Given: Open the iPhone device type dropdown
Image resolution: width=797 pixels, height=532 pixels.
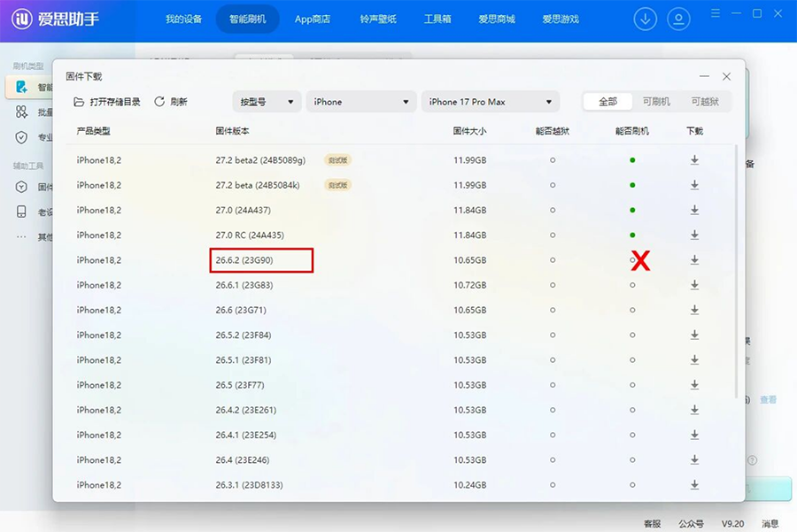Looking at the screenshot, I should coord(361,102).
